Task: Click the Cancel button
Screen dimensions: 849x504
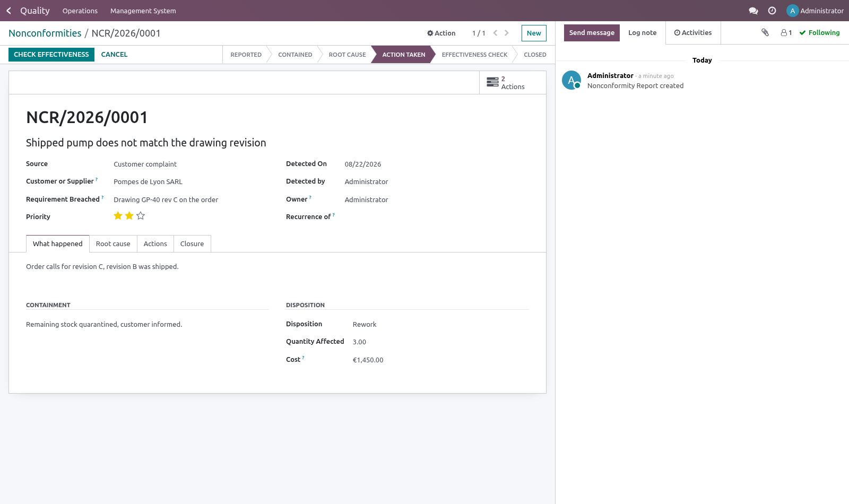Action: 115,55
